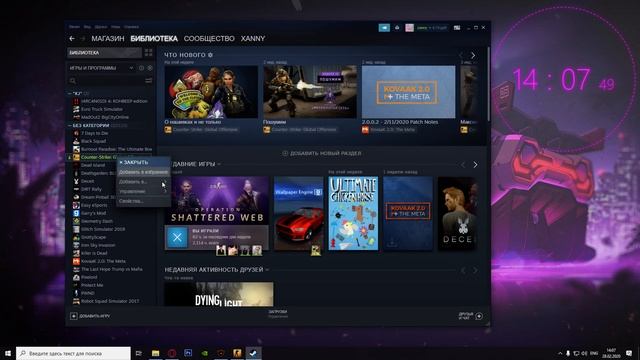Open Загрузки (Downloads) at bottom center
Screen dimensions: 640x360
click(278, 313)
